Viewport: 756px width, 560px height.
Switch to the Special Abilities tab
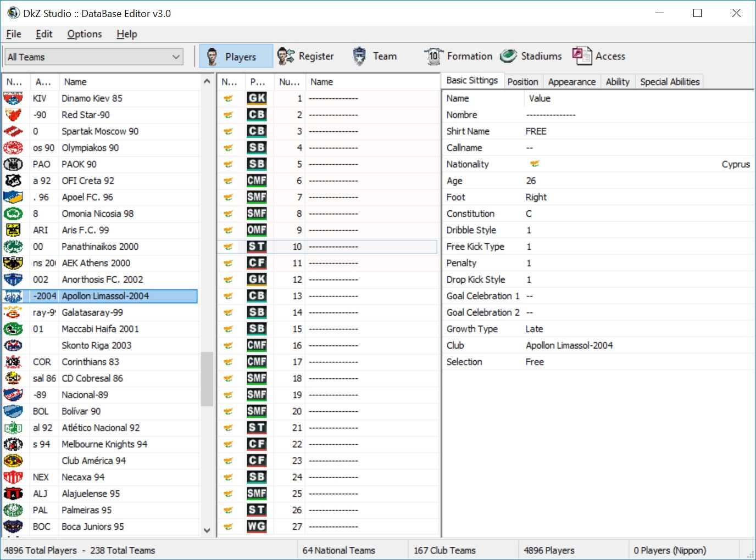click(670, 82)
